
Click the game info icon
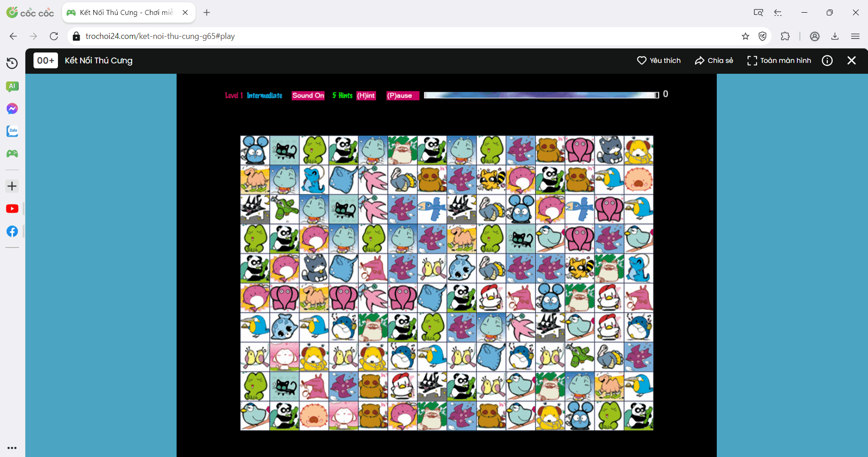(827, 61)
